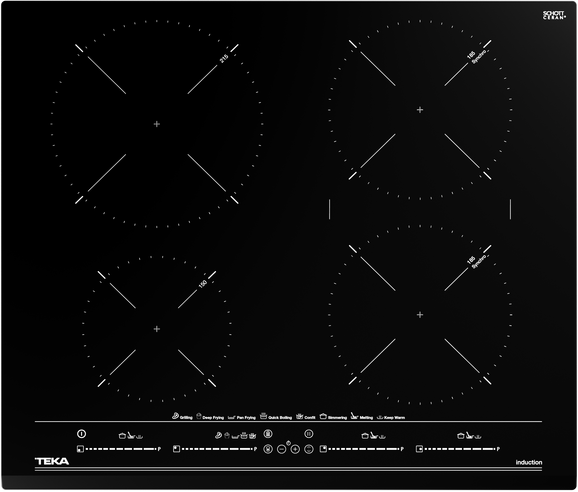Select the bottom-right cooking zone selector icon
Viewport: 578px width, 492px height.
pos(419,449)
